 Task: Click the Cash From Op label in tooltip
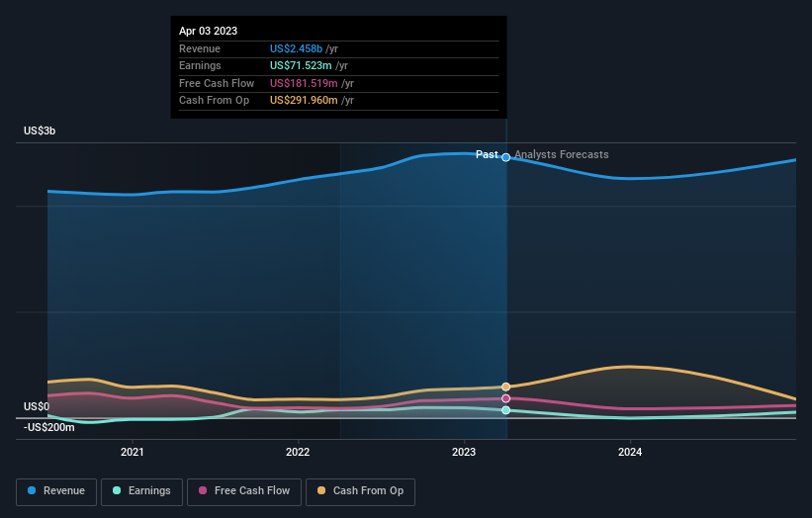pyautogui.click(x=214, y=101)
